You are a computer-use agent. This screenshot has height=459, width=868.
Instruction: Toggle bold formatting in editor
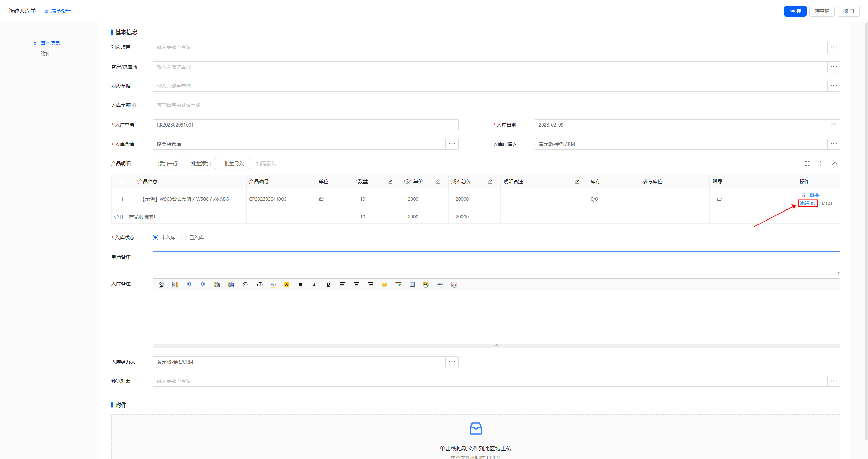click(301, 285)
